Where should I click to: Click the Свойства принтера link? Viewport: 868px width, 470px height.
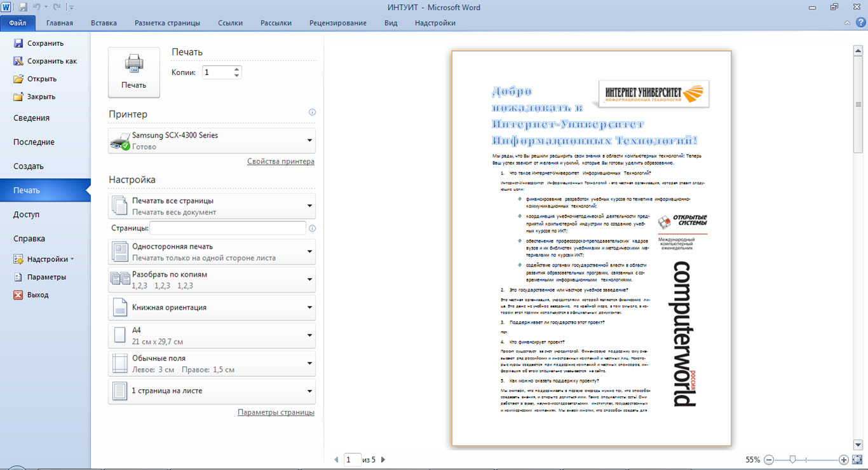pos(281,162)
